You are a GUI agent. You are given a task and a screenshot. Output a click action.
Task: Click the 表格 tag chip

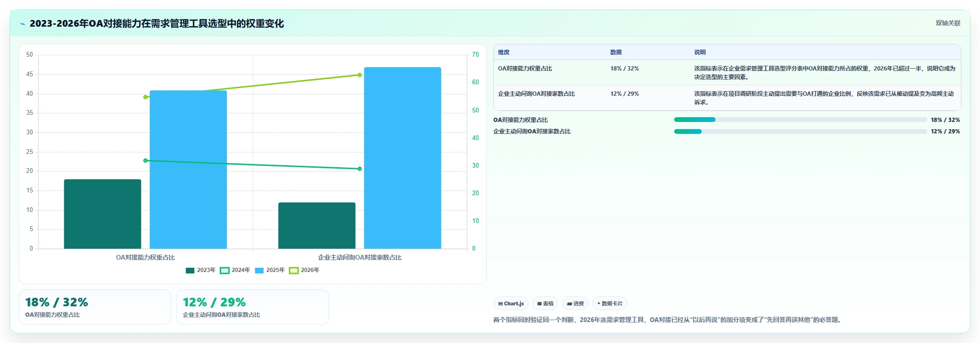(x=545, y=303)
